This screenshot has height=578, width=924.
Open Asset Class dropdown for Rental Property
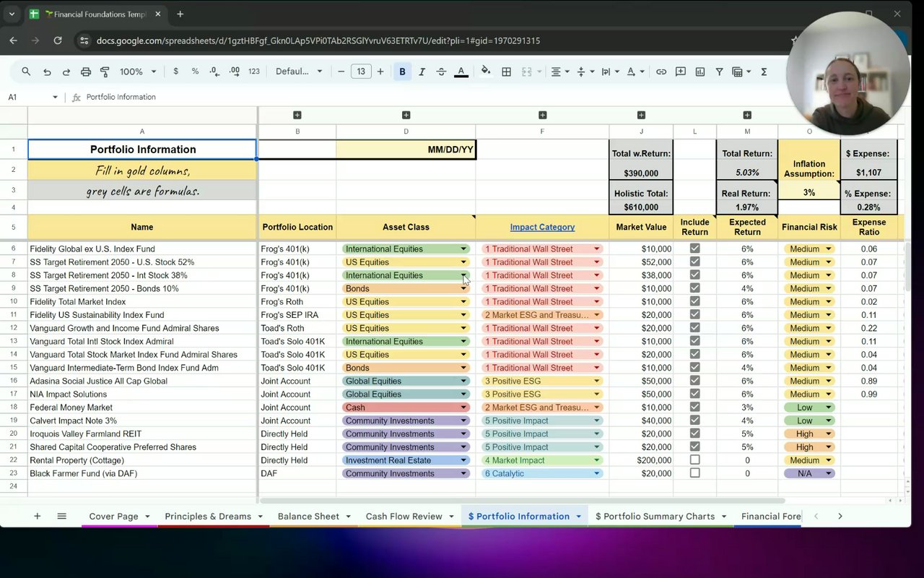tap(463, 460)
